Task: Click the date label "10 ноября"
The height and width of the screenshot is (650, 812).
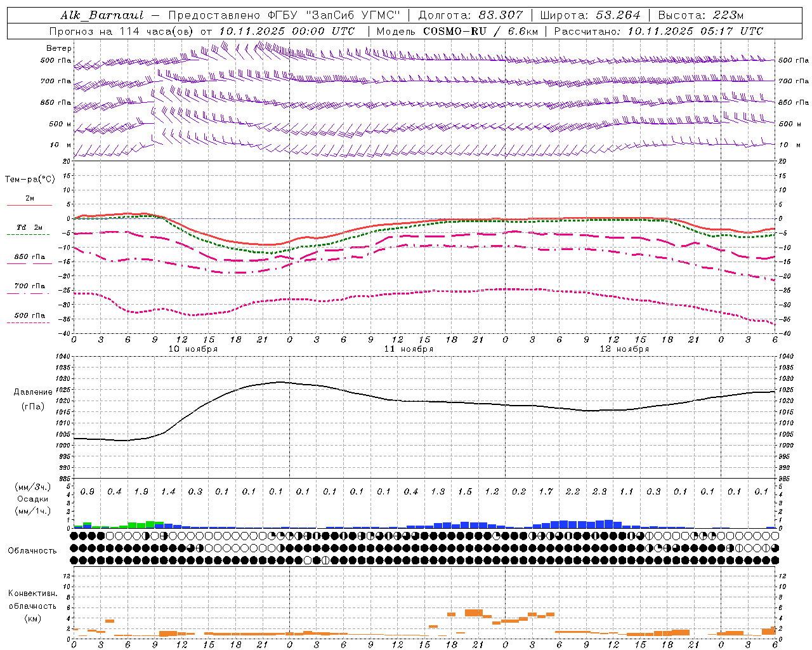Action: click(193, 349)
